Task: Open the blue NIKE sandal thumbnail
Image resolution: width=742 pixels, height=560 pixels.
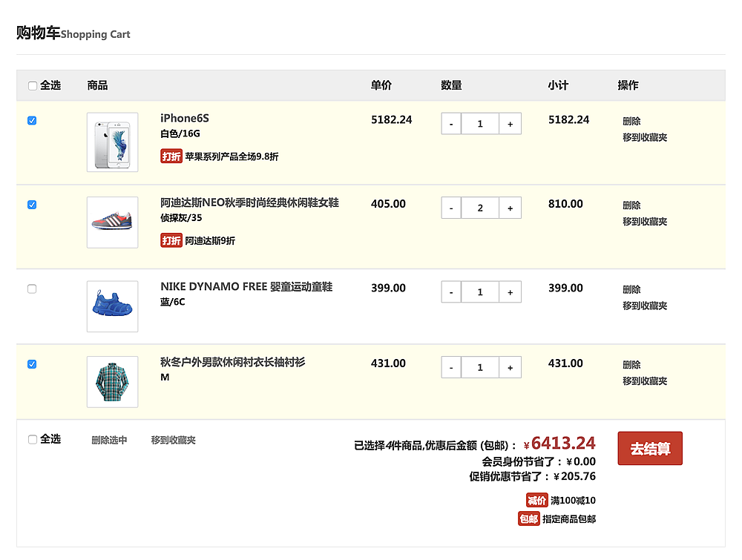Action: pyautogui.click(x=112, y=306)
